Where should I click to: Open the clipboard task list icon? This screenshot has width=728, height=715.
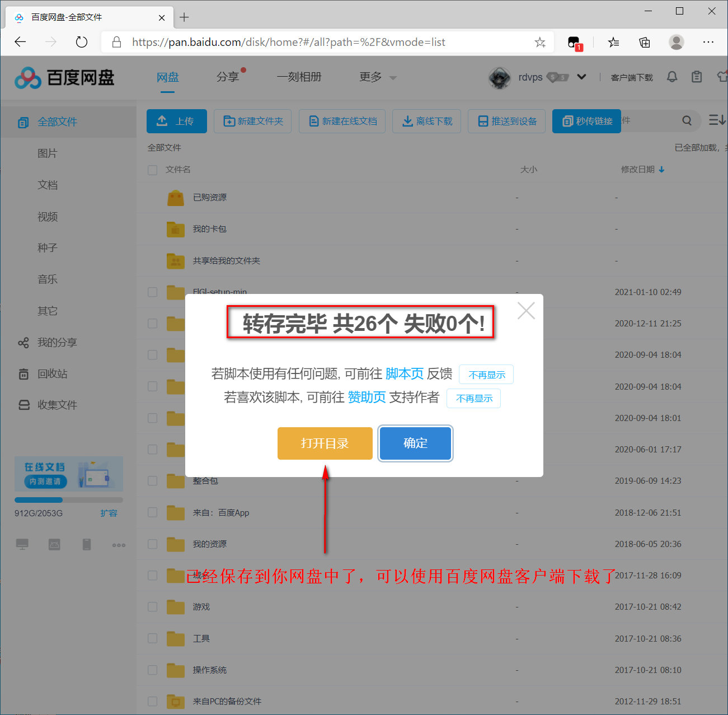tap(697, 77)
